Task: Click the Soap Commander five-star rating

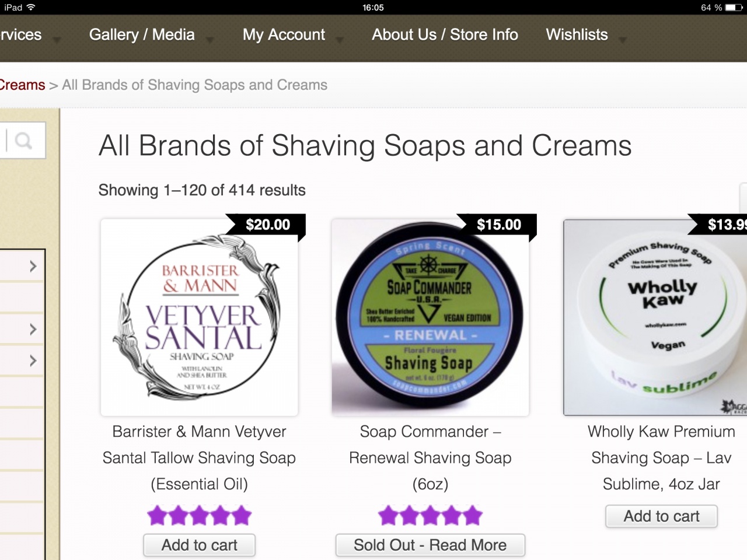Action: coord(430,516)
